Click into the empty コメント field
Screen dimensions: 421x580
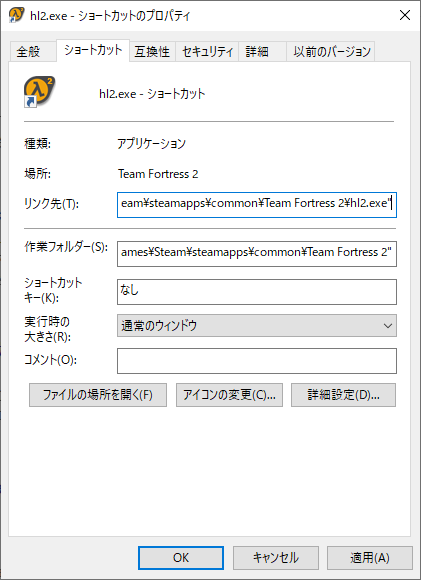tap(257, 361)
